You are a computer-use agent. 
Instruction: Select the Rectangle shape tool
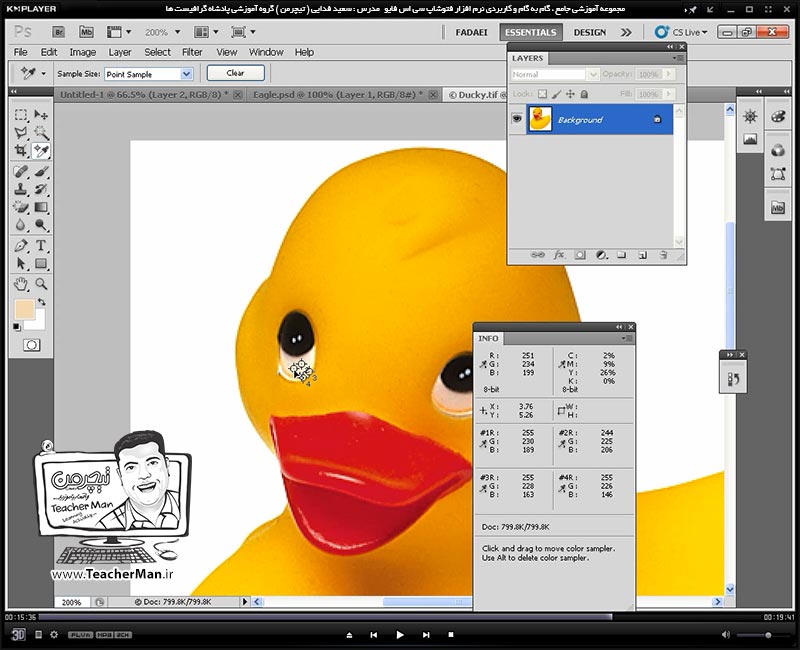(x=41, y=264)
